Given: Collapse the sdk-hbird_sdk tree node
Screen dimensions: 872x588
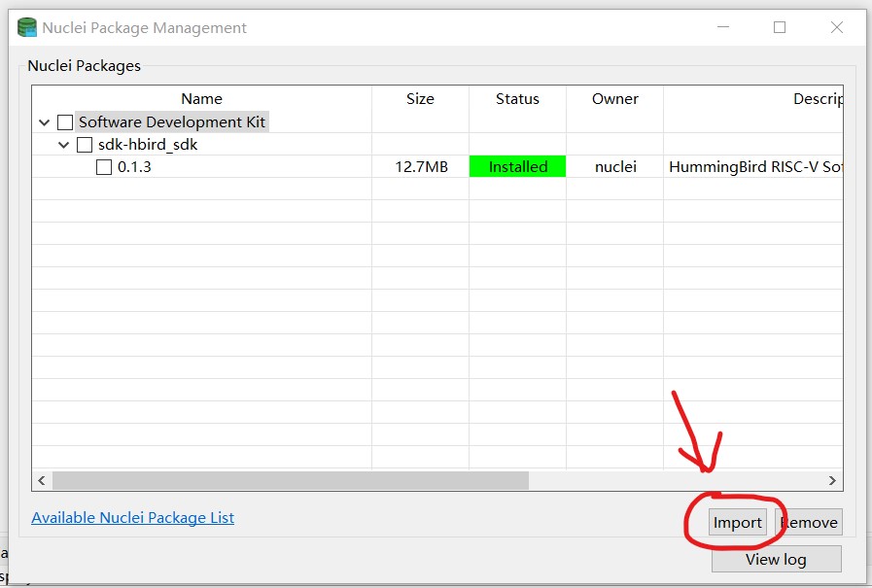Looking at the screenshot, I should click(64, 145).
